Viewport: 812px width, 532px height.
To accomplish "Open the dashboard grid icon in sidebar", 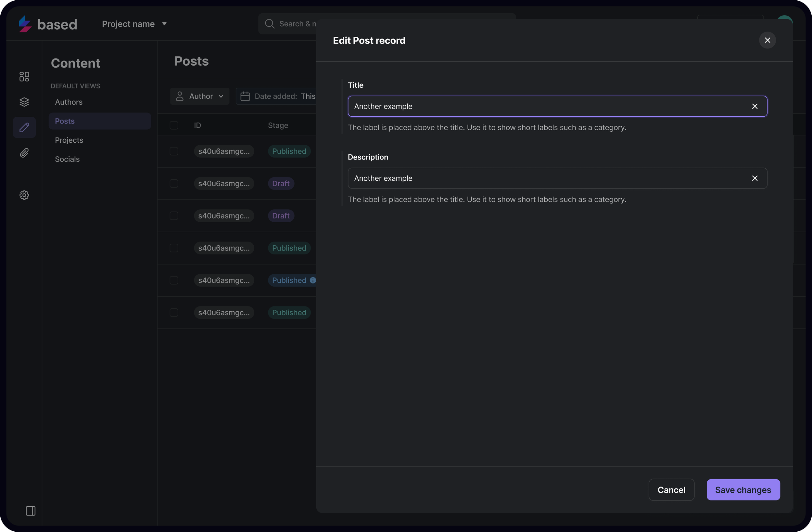I will coord(24,76).
